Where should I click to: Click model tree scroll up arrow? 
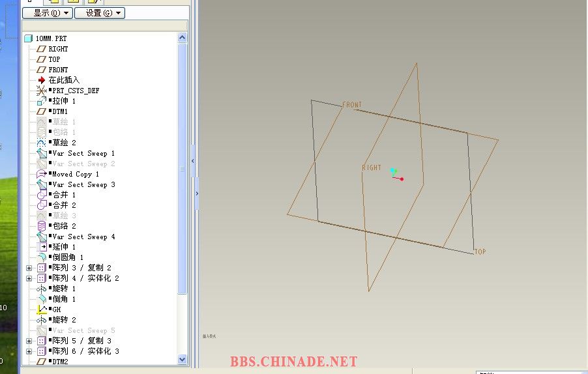(x=183, y=38)
